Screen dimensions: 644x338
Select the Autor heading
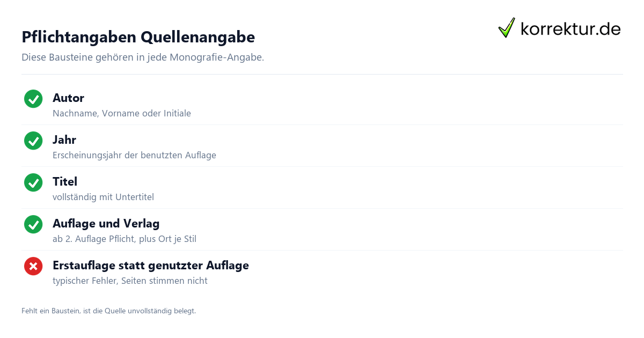[x=68, y=98]
